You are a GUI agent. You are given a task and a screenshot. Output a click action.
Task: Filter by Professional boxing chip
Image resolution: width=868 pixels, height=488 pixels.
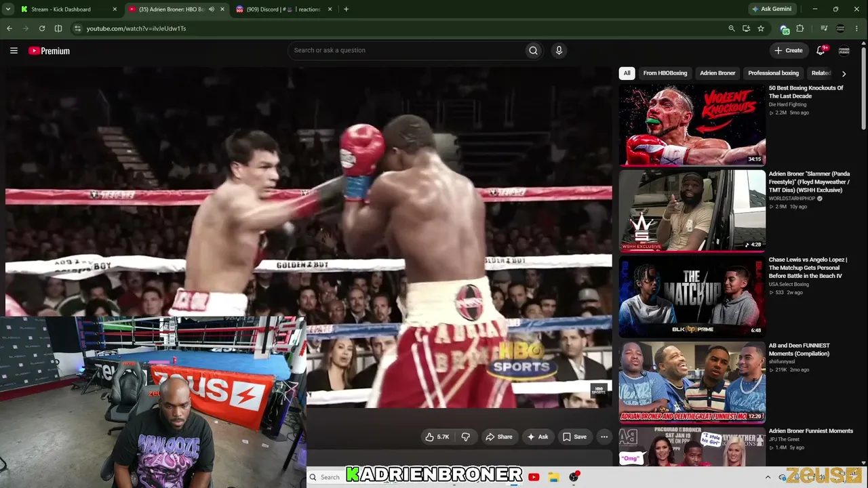pos(773,73)
